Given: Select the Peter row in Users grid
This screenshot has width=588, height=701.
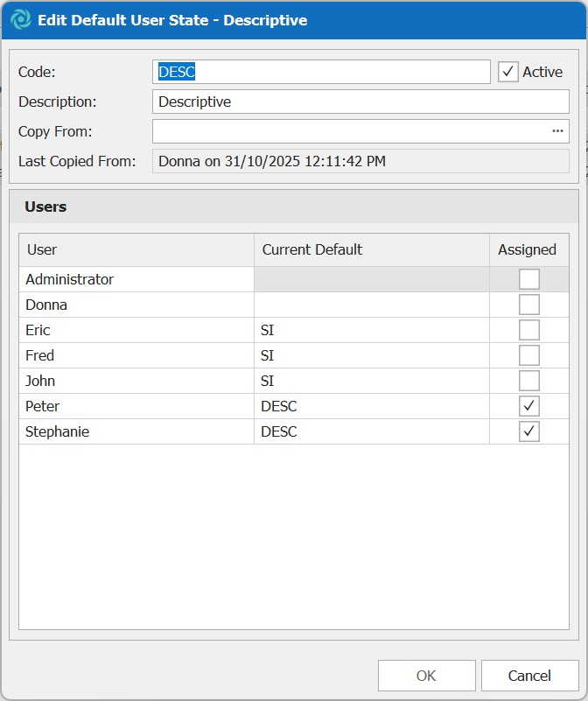Looking at the screenshot, I should 136,406.
